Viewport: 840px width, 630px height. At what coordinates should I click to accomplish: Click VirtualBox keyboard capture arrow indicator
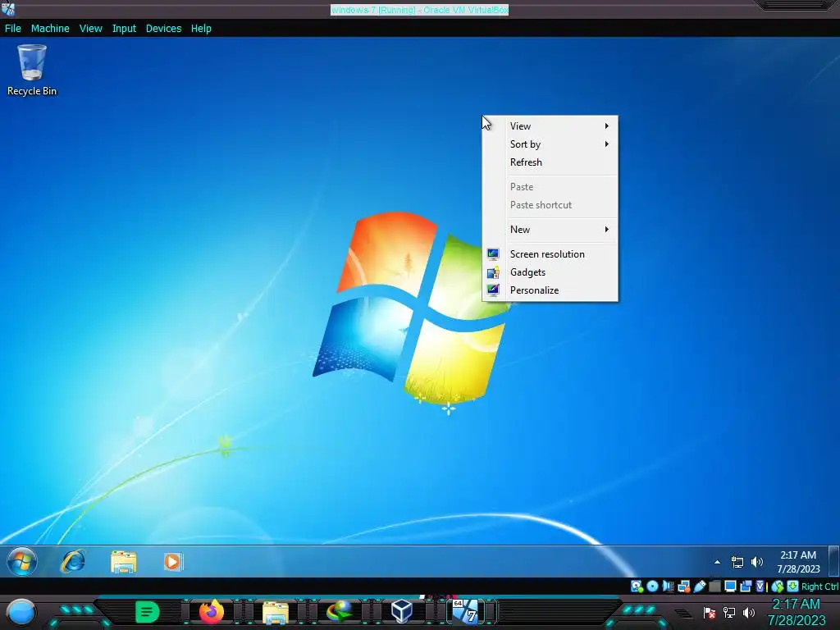coord(793,586)
